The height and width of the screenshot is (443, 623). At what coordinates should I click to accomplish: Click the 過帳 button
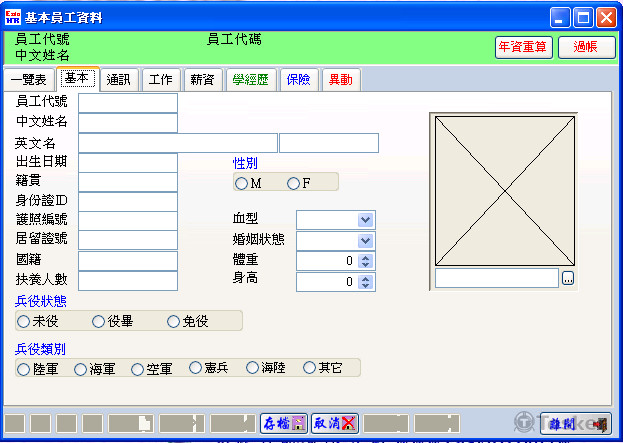586,47
